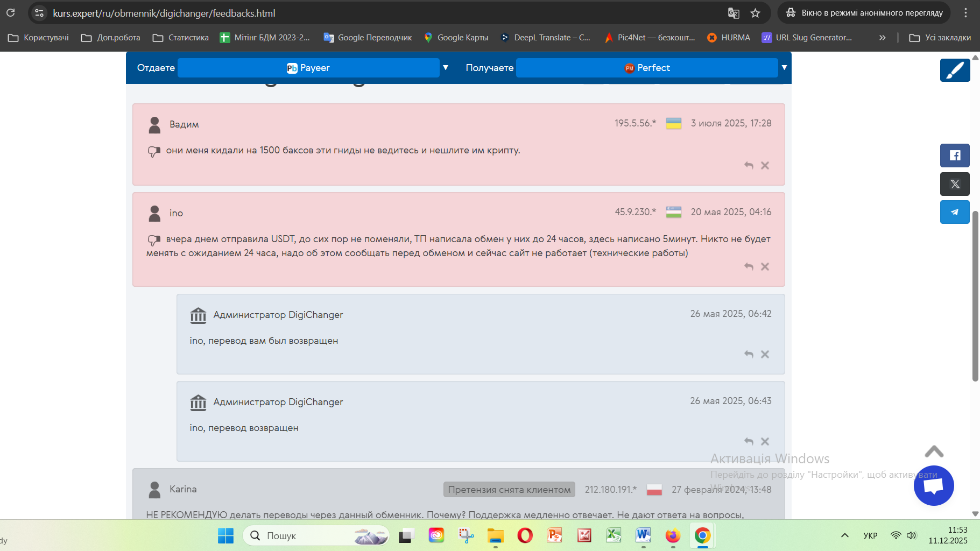
Task: Click the translate page icon
Action: pos(734,13)
